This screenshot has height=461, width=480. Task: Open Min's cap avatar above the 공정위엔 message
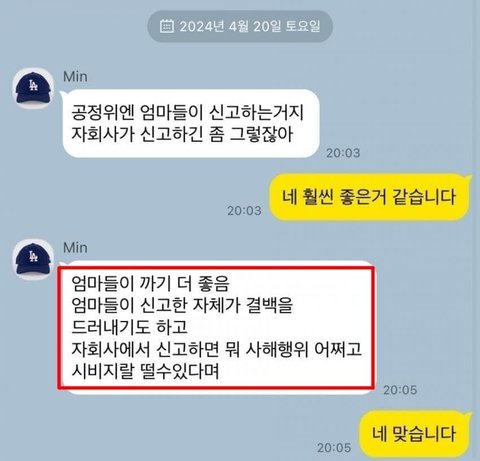[33, 88]
